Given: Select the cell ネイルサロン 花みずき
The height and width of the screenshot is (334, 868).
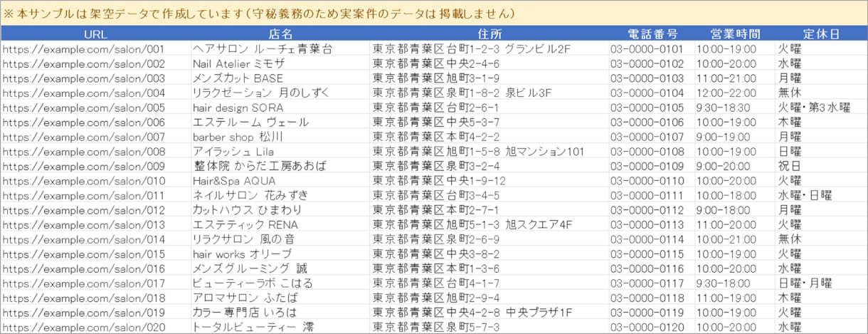Looking at the screenshot, I should 280,195.
